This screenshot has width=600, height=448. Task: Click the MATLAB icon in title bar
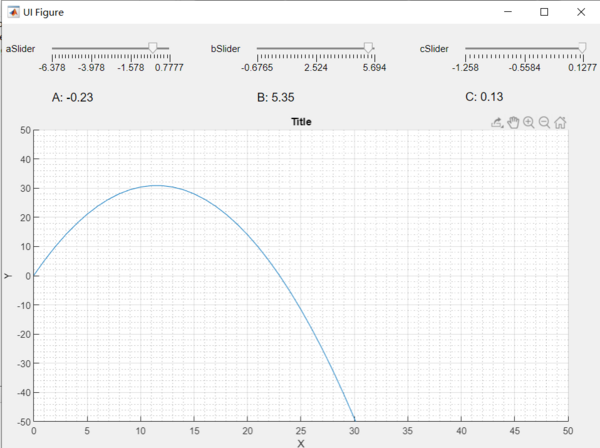pyautogui.click(x=12, y=12)
